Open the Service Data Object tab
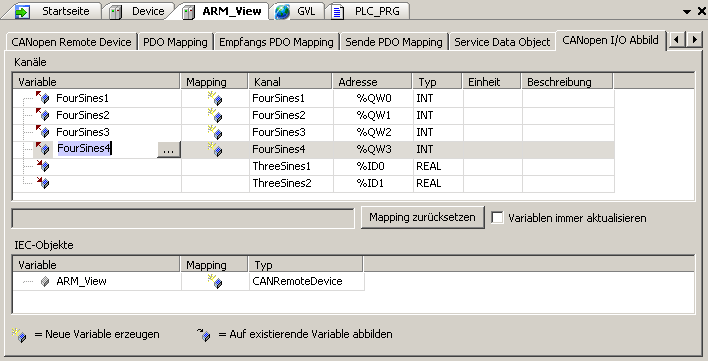 pyautogui.click(x=502, y=42)
